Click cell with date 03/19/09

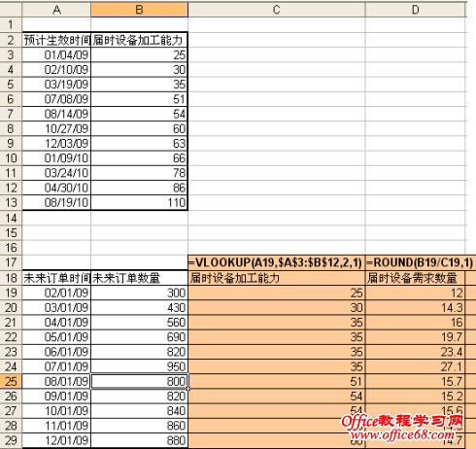(x=56, y=85)
